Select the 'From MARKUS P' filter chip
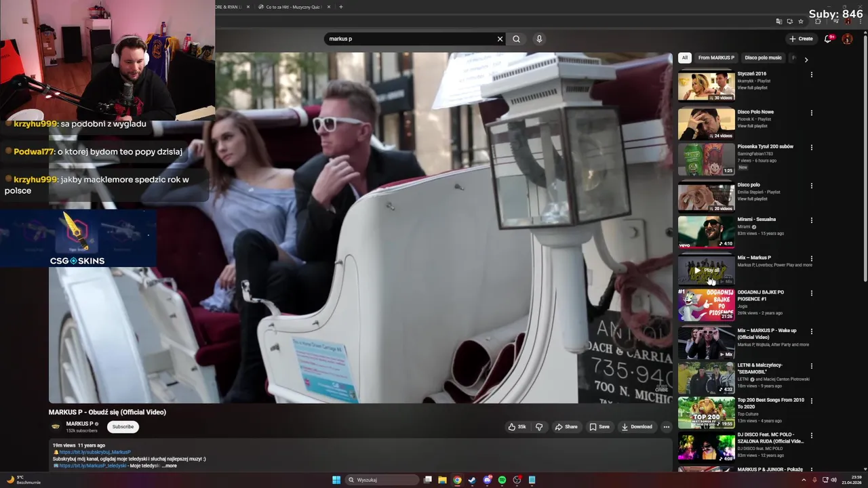 click(x=716, y=58)
